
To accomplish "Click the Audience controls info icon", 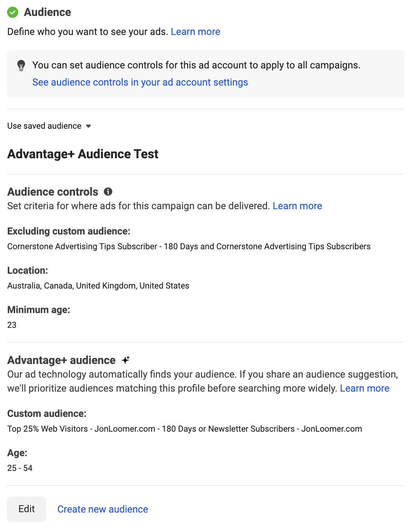I will [x=108, y=191].
